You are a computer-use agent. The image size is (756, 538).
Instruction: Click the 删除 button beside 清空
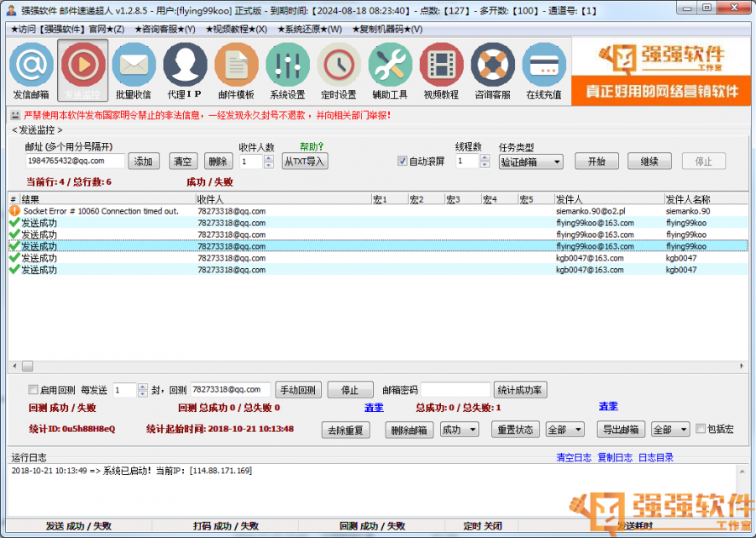click(218, 161)
